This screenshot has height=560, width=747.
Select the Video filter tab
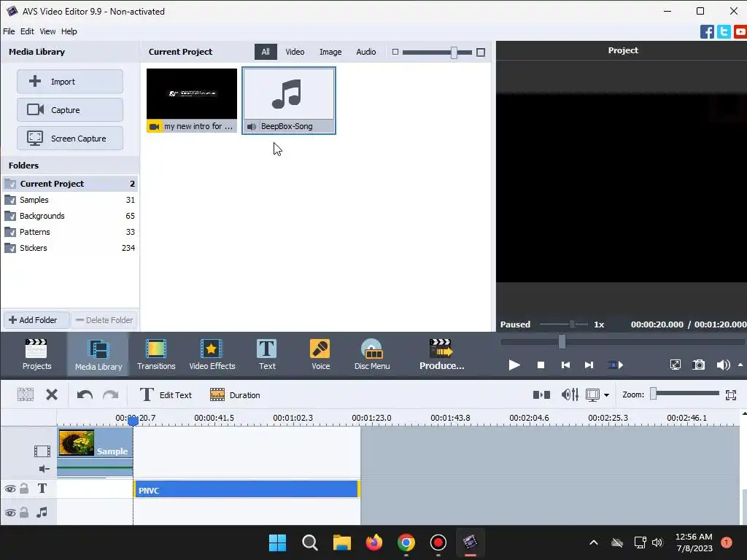295,52
